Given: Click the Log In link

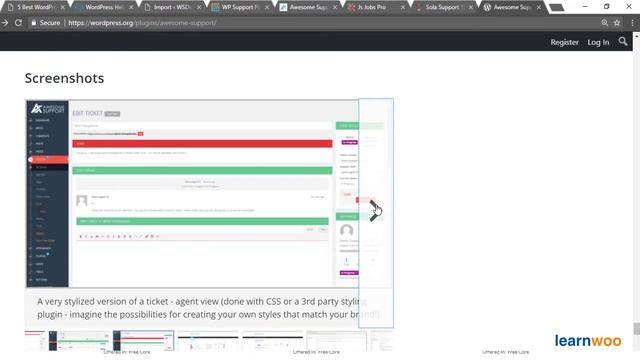Looking at the screenshot, I should 598,42.
